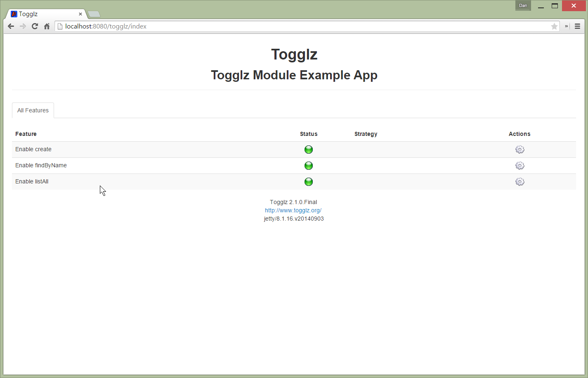The height and width of the screenshot is (378, 588).
Task: Select the All Features tab
Action: pyautogui.click(x=33, y=110)
